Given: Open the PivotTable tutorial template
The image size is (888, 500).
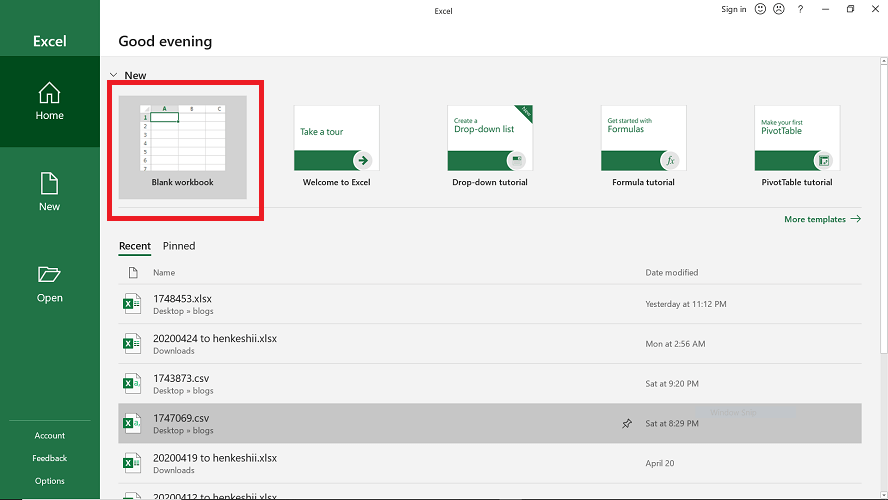Looking at the screenshot, I should click(x=797, y=146).
